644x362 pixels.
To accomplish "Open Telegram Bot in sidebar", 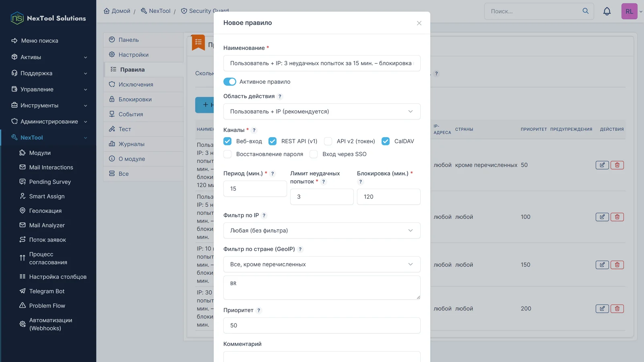I will click(47, 291).
